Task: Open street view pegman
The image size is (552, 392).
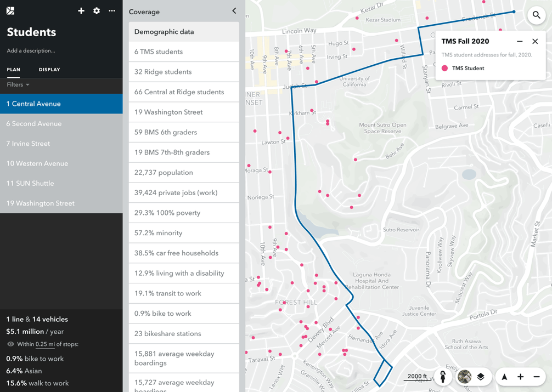Action: click(443, 377)
